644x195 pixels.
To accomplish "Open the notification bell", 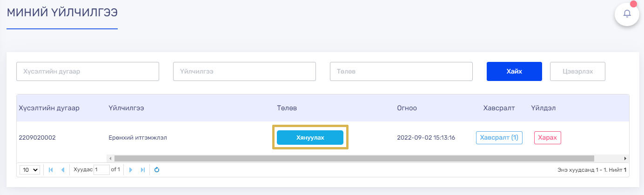I will pos(627,14).
